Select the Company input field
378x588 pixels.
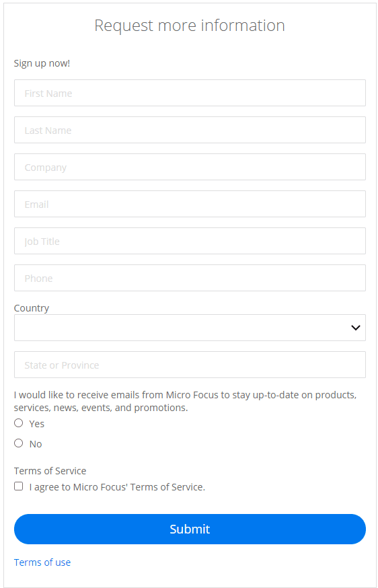coord(190,167)
